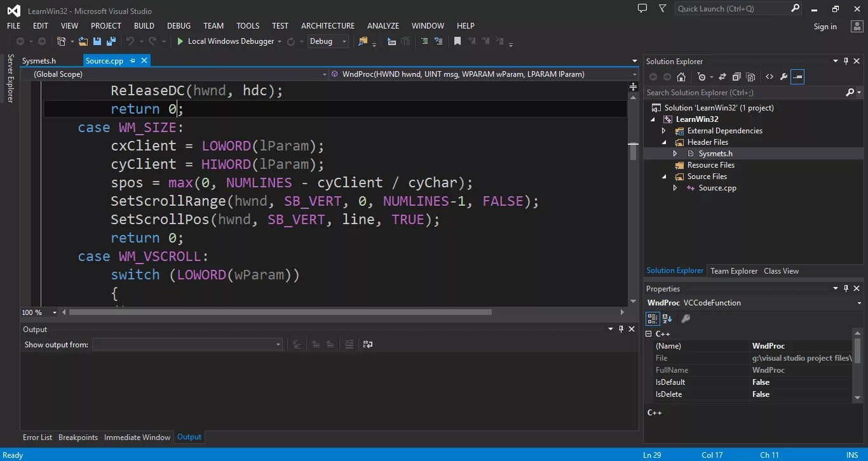
Task: Click the feedback speech bubble icon
Action: click(642, 8)
